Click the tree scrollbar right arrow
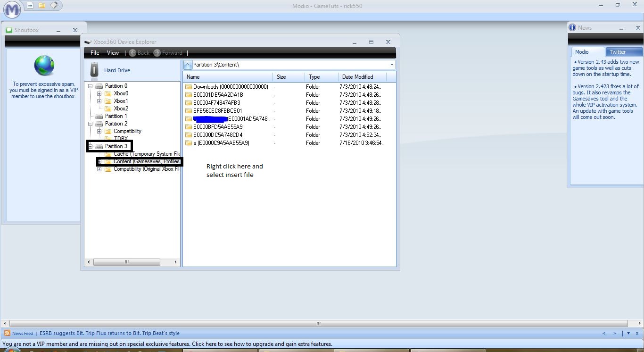644x352 pixels. (175, 262)
